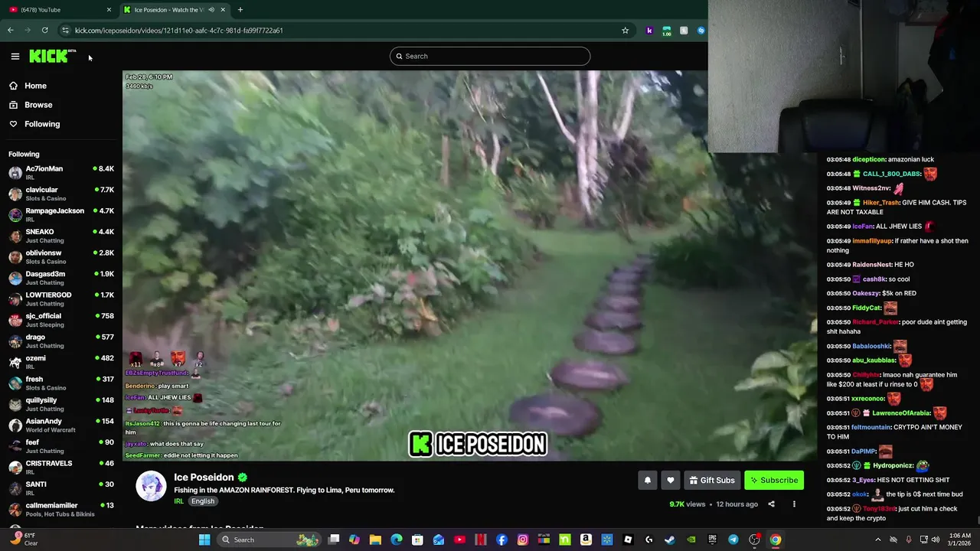The height and width of the screenshot is (551, 980).
Task: Open the Following page in sidebar
Action: (x=41, y=124)
